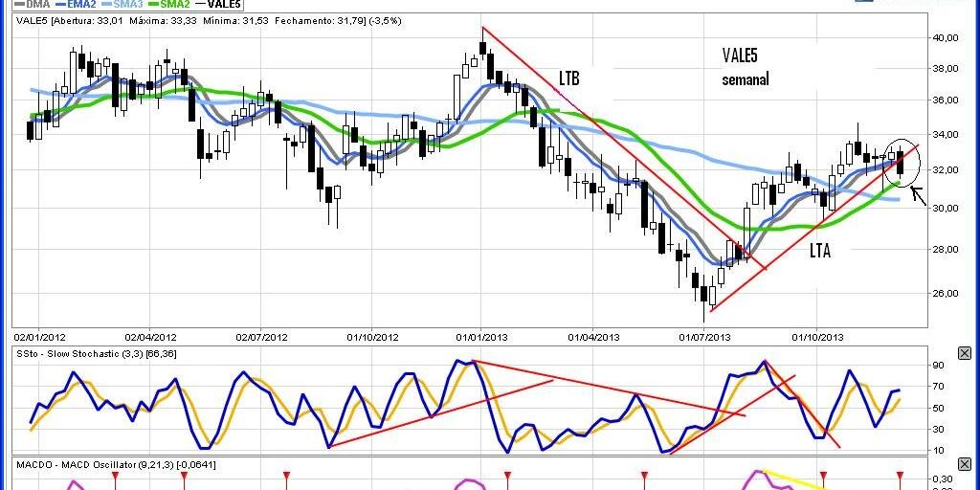Viewport: 980px width, 490px height.
Task: Select the VALE5 legend entry
Action: tap(219, 4)
